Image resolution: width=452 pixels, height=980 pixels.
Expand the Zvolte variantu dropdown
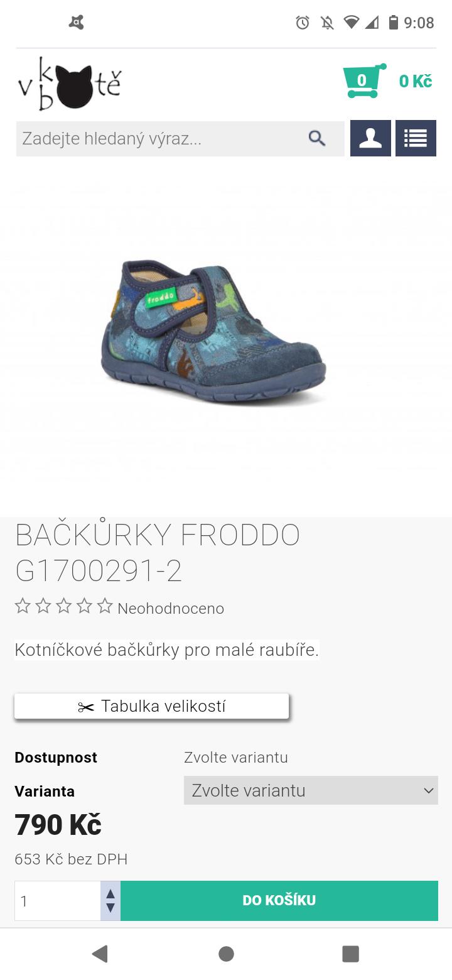311,790
